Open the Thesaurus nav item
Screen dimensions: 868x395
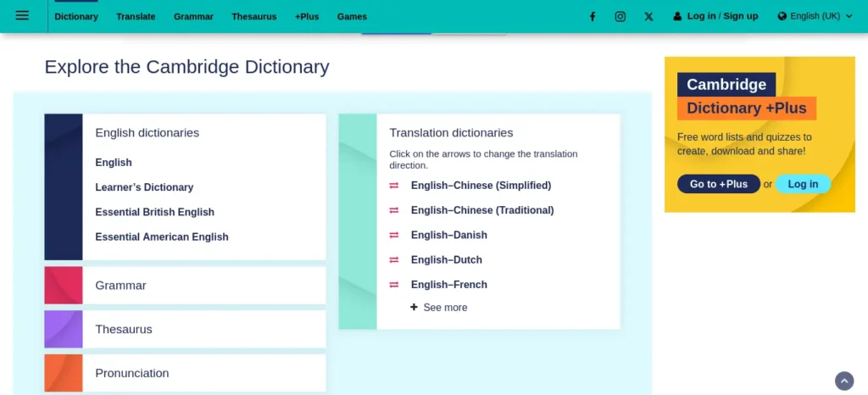click(254, 17)
